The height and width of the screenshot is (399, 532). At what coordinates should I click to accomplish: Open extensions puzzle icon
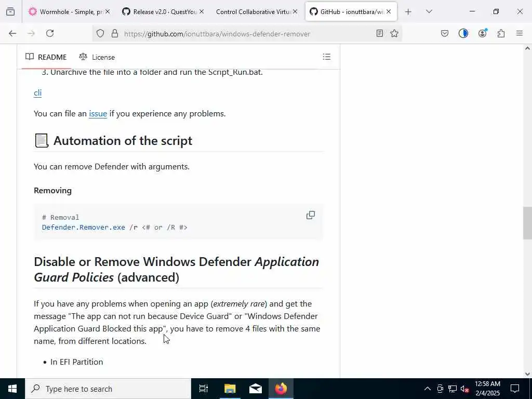point(501,33)
